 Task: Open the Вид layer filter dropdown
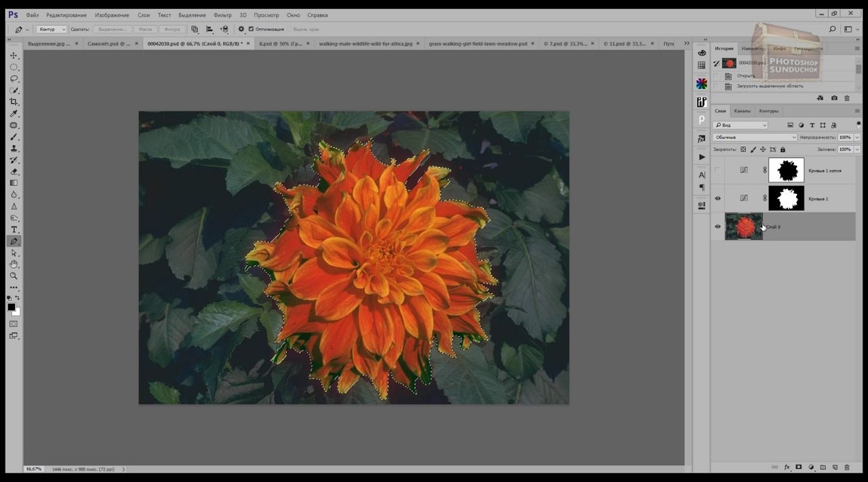coord(740,125)
